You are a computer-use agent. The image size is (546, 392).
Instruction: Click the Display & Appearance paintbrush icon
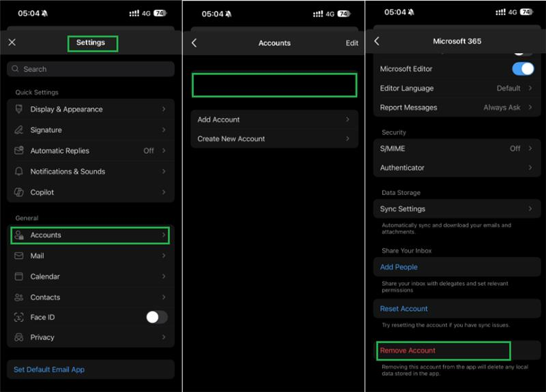(19, 109)
